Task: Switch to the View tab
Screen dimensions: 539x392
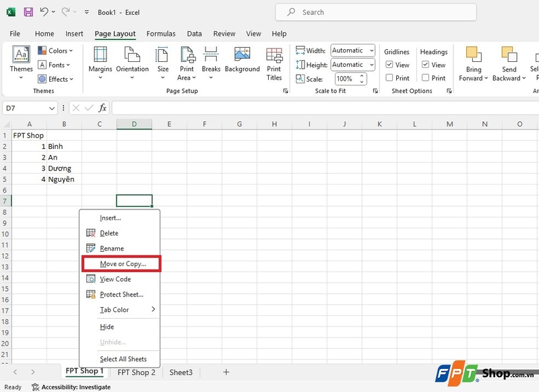Action: click(x=253, y=34)
